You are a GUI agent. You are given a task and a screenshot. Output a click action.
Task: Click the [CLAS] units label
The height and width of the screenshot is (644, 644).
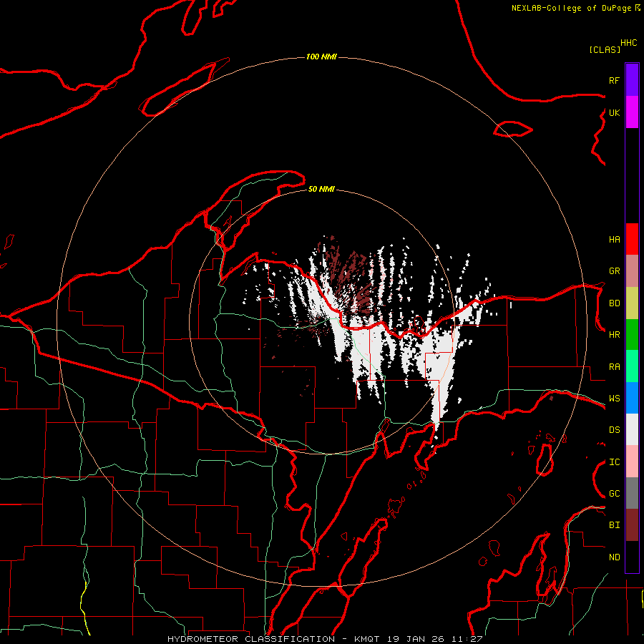point(605,49)
